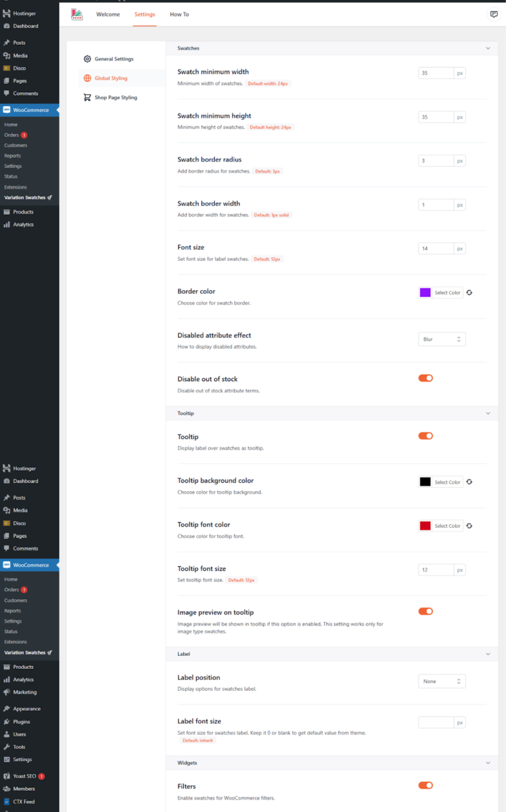Turn off Image preview on tooltip

pyautogui.click(x=425, y=611)
